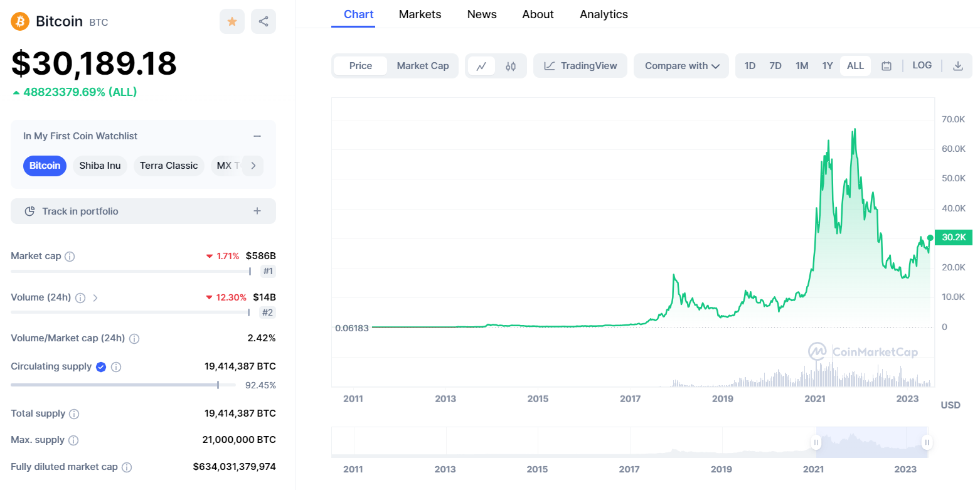Select the line chart type icon
This screenshot has width=980, height=490.
[481, 66]
